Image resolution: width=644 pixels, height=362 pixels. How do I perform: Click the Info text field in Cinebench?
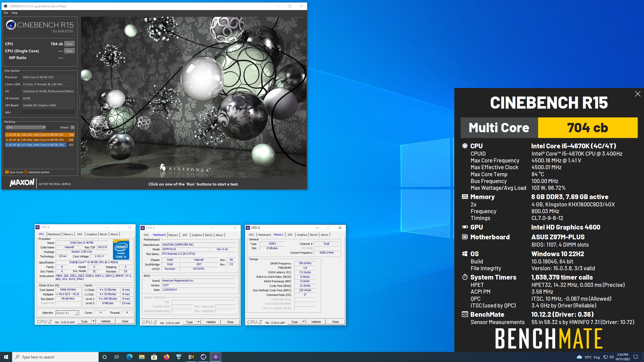(x=48, y=112)
